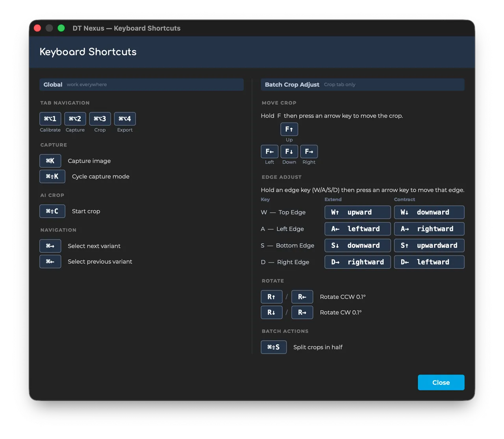Click the "Select previous variant" label
The height and width of the screenshot is (439, 504).
point(100,262)
